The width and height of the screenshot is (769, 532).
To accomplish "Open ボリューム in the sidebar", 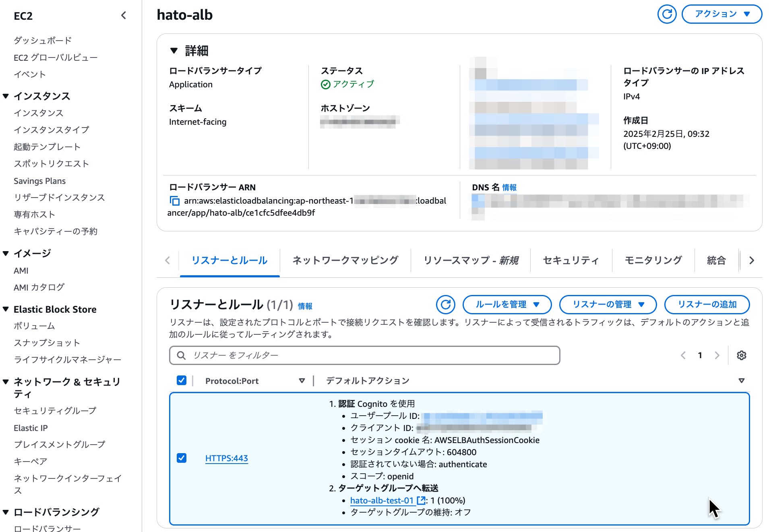I will coord(34,326).
